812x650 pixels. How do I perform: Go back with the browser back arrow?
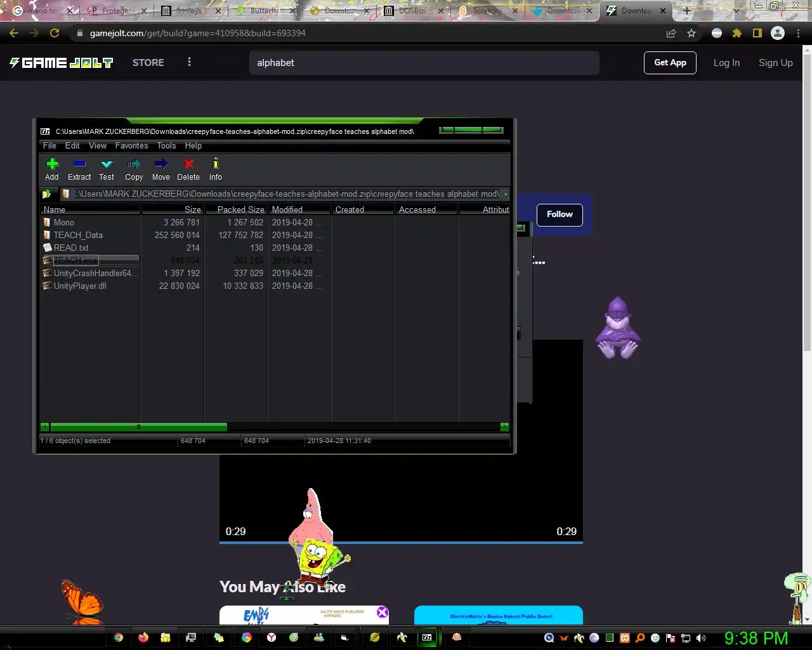pos(14,33)
